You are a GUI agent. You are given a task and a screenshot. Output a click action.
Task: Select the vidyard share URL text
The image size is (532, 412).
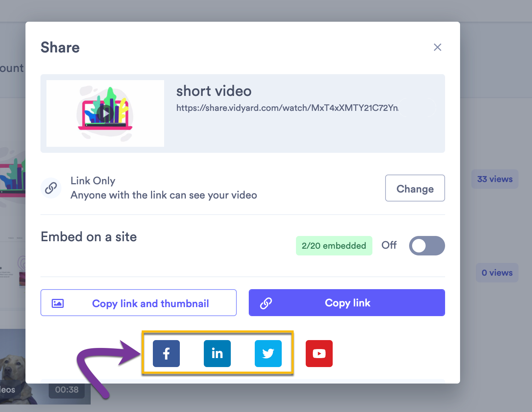pos(287,108)
